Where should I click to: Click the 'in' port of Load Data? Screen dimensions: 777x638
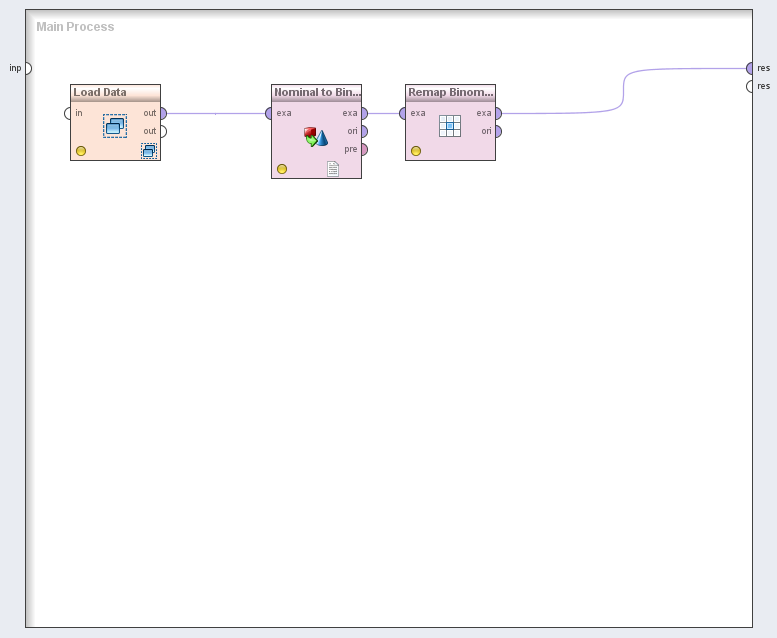coord(69,113)
